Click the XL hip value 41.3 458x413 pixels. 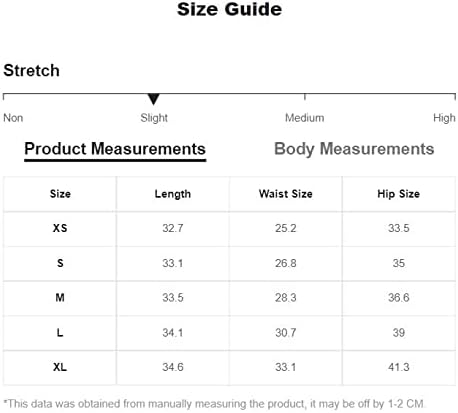(x=398, y=367)
